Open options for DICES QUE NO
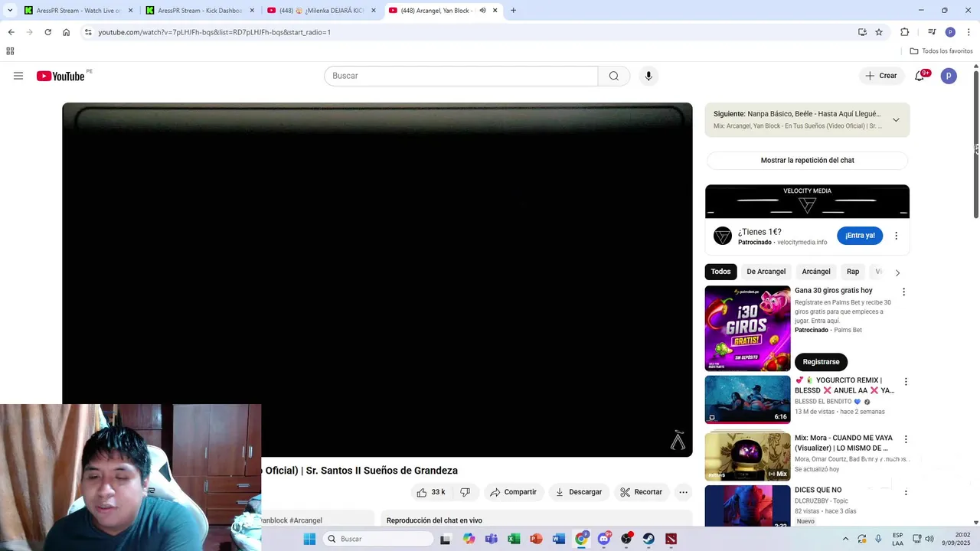This screenshot has width=980, height=551. 906,493
